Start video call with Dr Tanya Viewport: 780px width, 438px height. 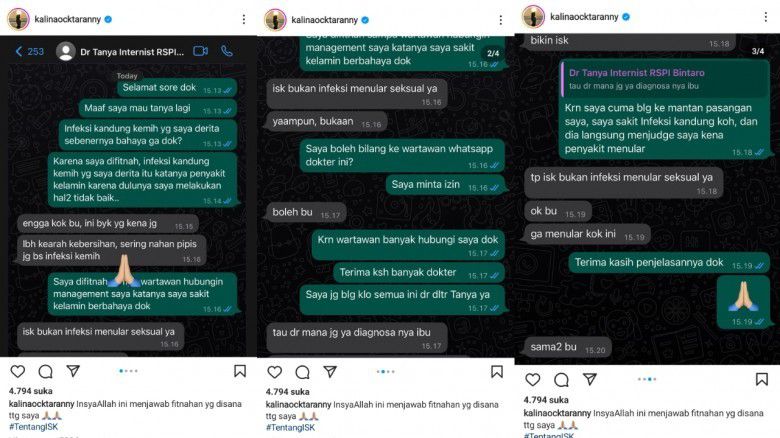coord(200,51)
